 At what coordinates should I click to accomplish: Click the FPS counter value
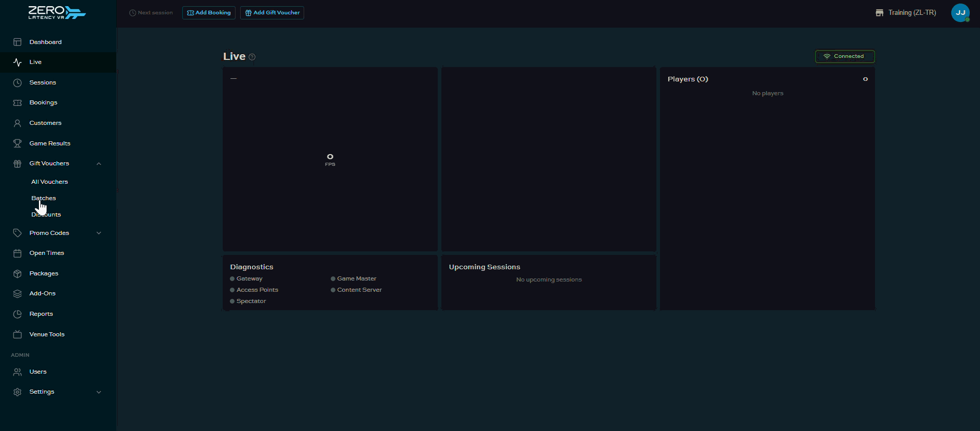(330, 157)
